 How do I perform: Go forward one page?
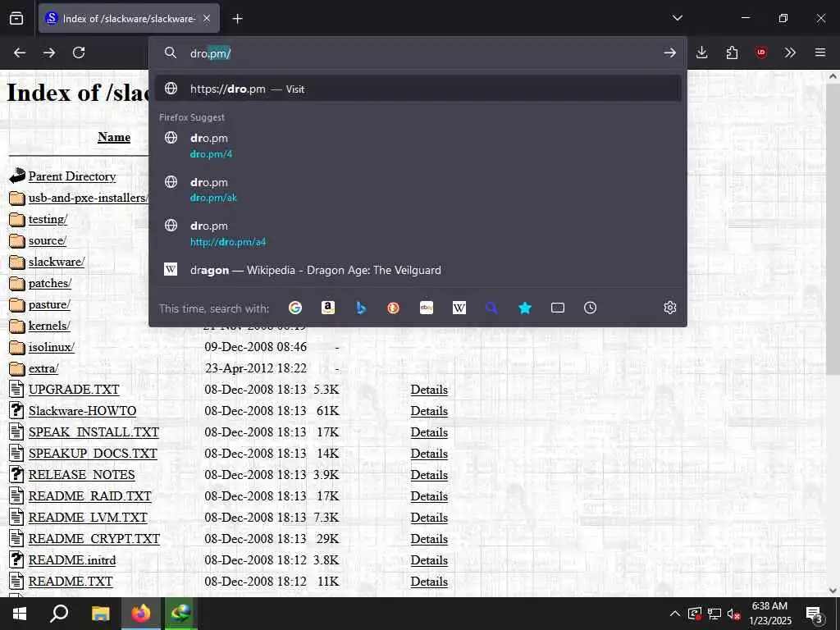(x=49, y=52)
